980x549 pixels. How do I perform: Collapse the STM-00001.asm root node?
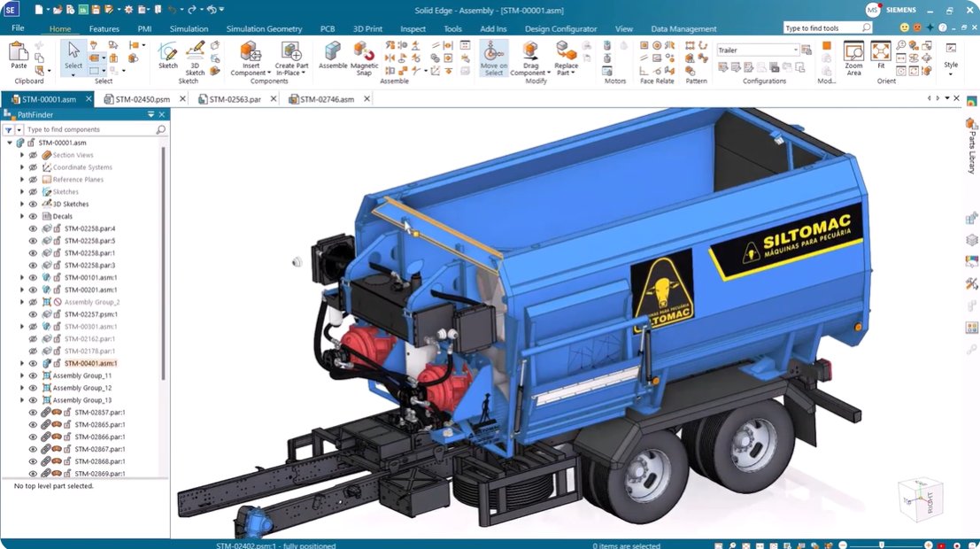[x=10, y=143]
